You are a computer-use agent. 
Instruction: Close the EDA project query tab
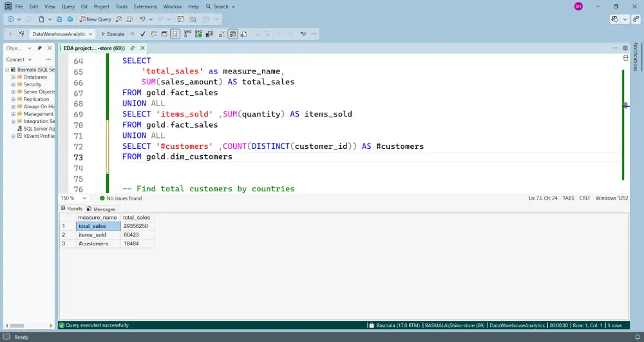[142, 48]
